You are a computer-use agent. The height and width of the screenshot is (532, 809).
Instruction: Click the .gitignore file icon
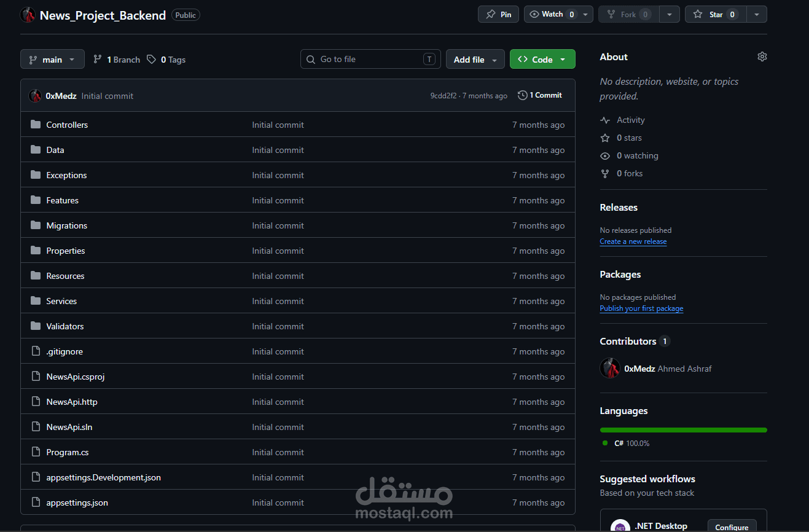pyautogui.click(x=36, y=351)
